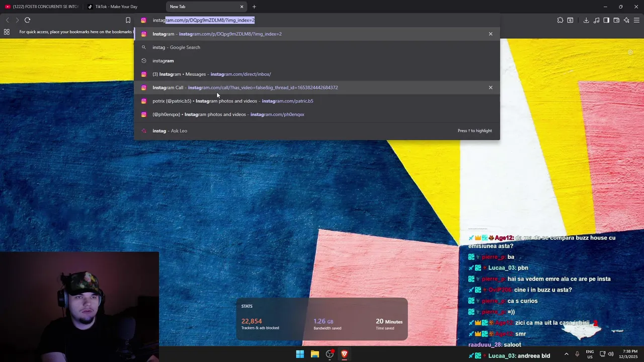This screenshot has width=644, height=362.
Task: Click bookmarks bar quick access hint text
Action: pos(76,32)
